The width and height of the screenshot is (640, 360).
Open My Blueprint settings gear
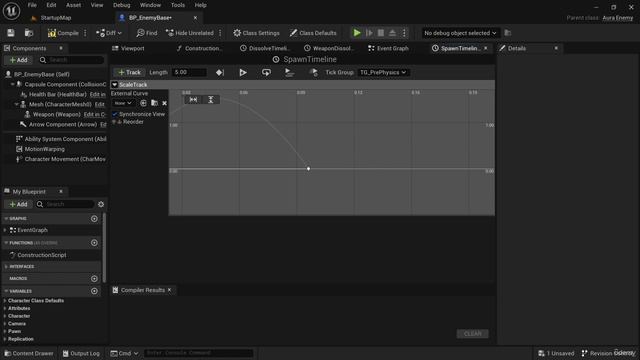[x=101, y=204]
